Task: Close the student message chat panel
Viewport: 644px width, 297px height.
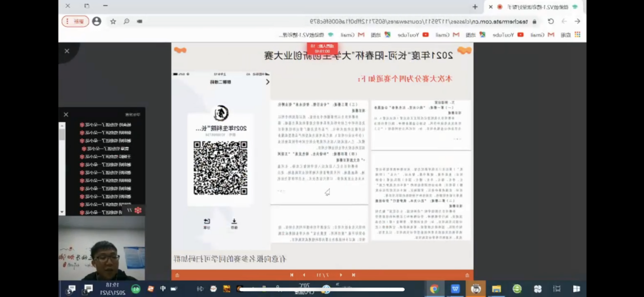Action: (66, 115)
